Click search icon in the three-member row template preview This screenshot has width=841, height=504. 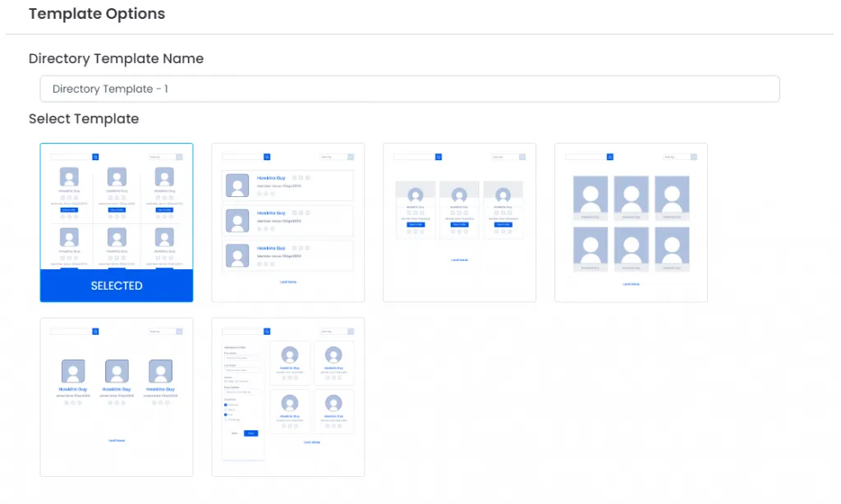[95, 332]
